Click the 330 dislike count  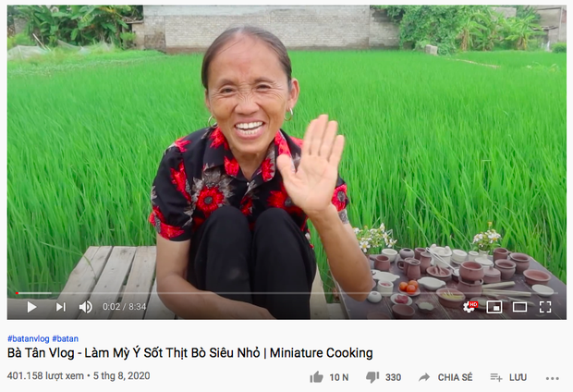(x=393, y=377)
